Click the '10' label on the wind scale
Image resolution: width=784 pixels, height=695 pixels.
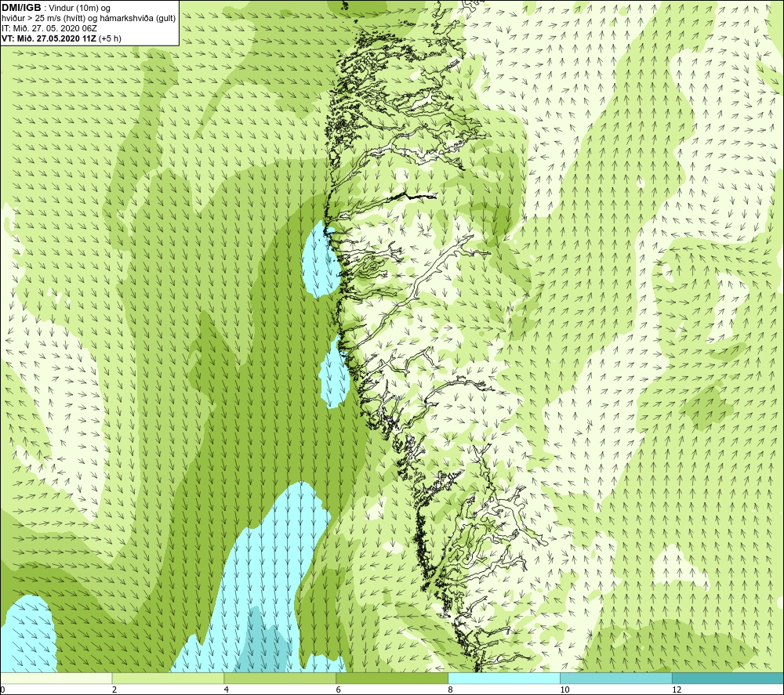tap(564, 690)
